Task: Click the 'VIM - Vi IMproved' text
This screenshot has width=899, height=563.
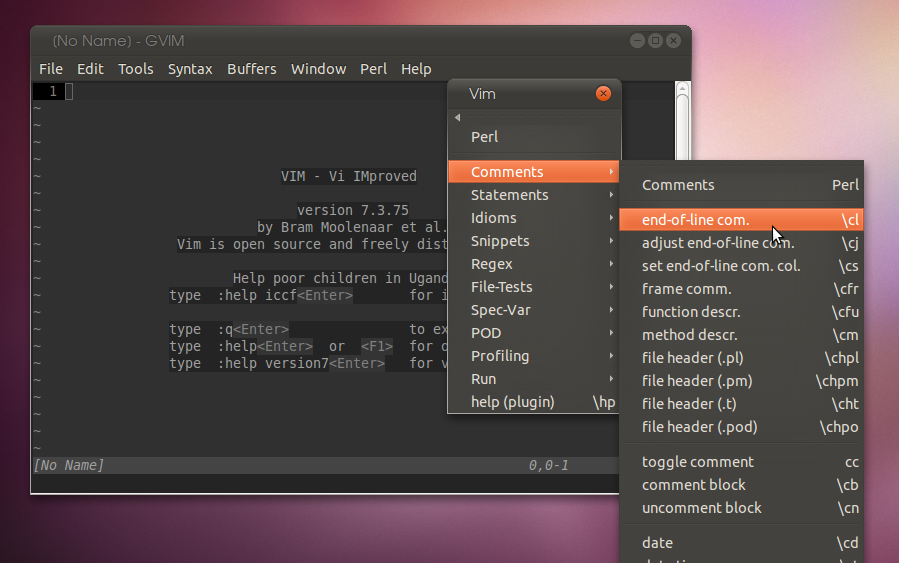Action: pyautogui.click(x=349, y=176)
